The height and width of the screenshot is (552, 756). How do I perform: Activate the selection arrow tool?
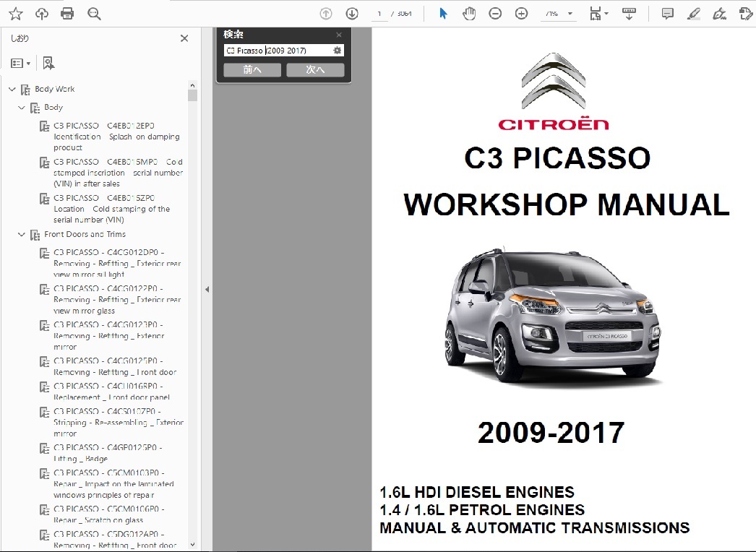pyautogui.click(x=443, y=14)
